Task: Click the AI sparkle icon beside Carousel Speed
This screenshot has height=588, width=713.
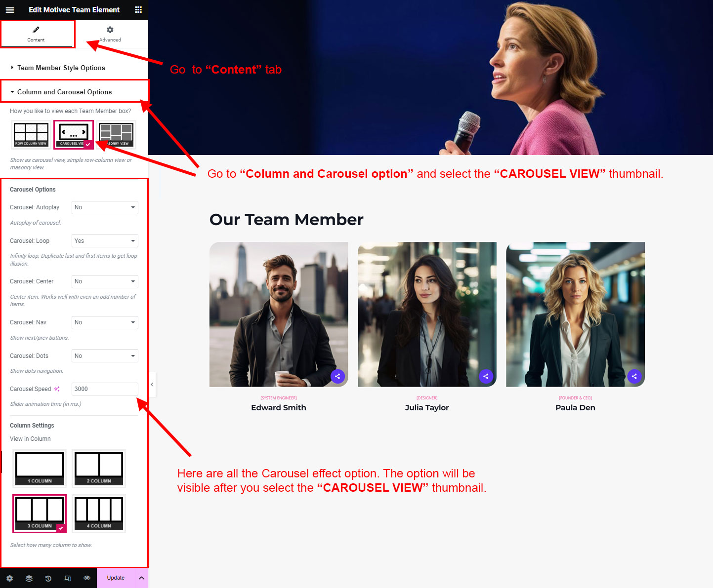Action: point(57,389)
